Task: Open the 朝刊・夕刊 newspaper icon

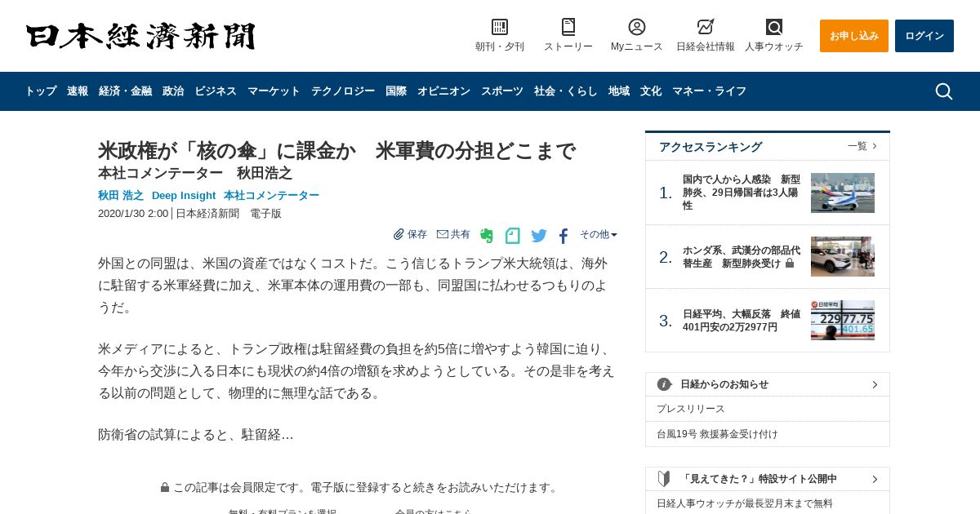Action: pyautogui.click(x=500, y=27)
